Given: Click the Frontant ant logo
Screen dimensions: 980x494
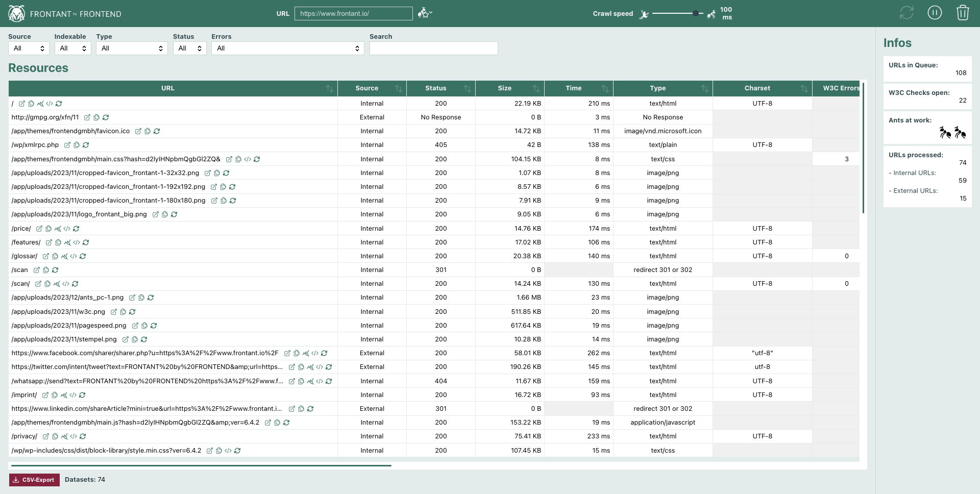Looking at the screenshot, I should pos(16,14).
